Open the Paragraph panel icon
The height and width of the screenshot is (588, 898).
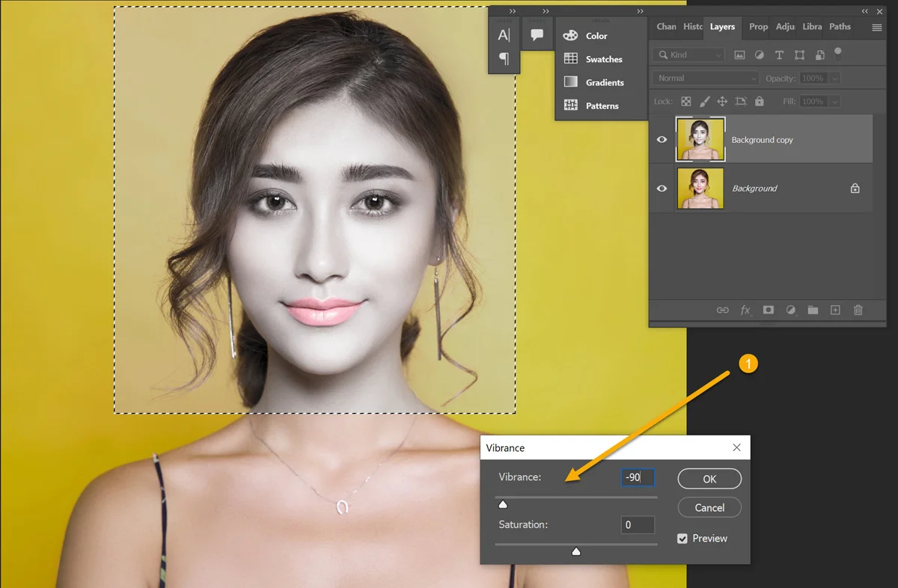[x=504, y=58]
